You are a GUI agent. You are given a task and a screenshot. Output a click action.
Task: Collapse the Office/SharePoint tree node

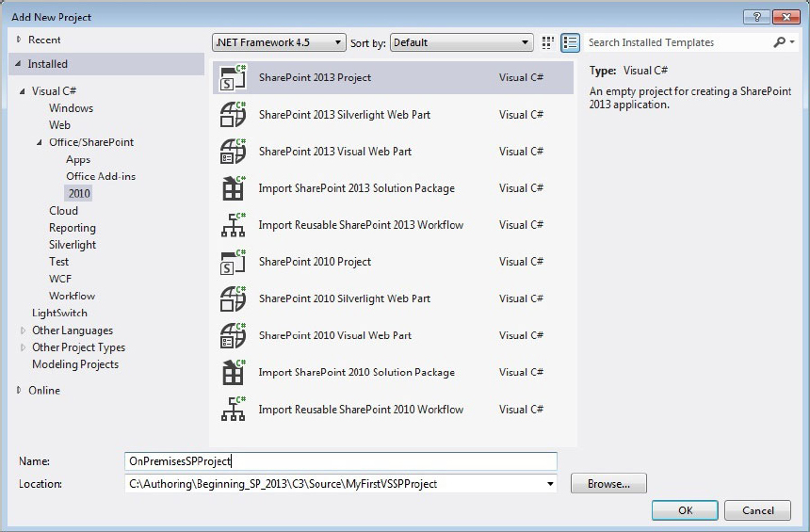pyautogui.click(x=40, y=142)
